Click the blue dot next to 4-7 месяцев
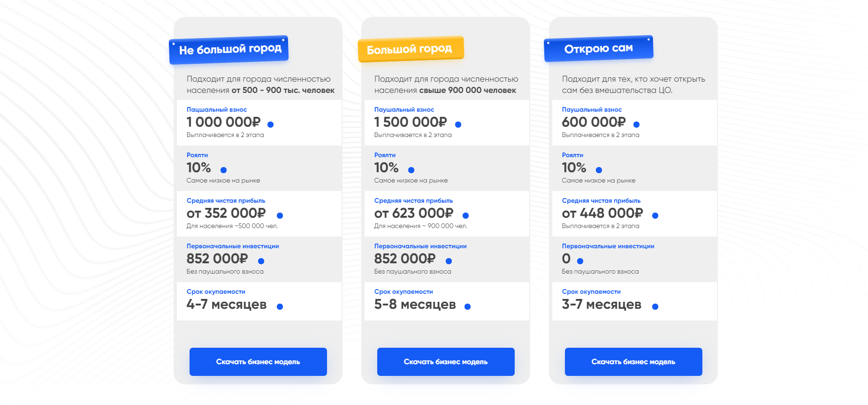This screenshot has width=868, height=405. pos(280,306)
